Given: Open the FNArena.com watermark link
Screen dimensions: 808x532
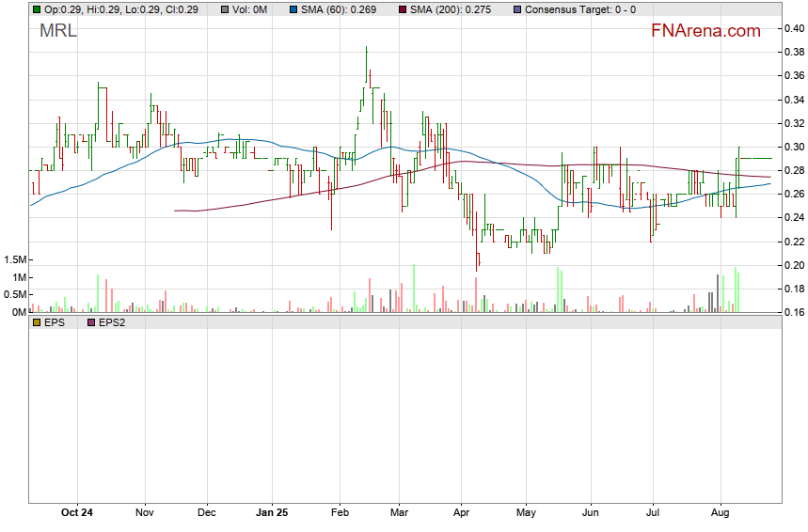Looking at the screenshot, I should click(705, 31).
